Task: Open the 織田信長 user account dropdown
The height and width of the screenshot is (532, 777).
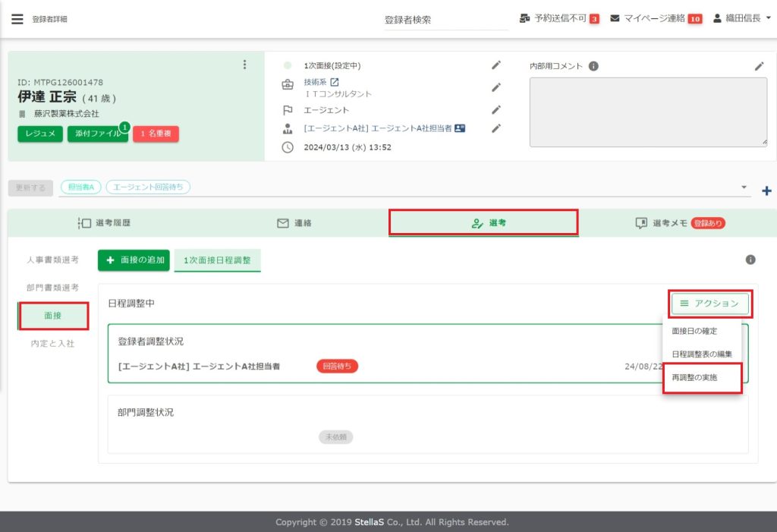Action: coord(742,19)
